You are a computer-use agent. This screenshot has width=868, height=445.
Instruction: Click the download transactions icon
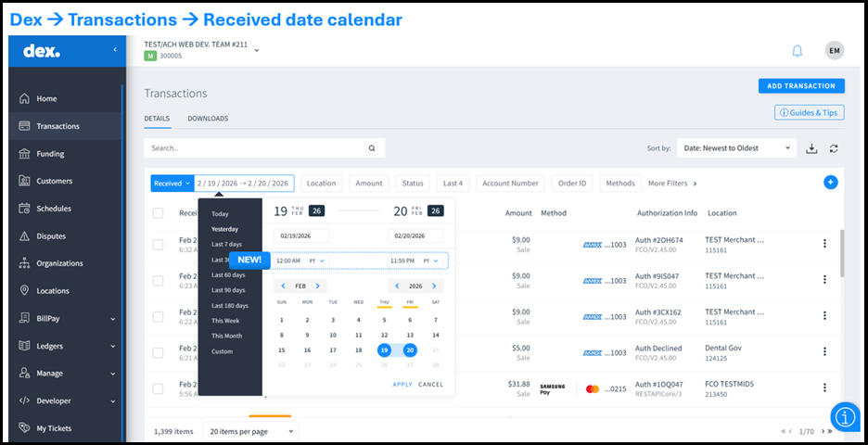tap(812, 148)
